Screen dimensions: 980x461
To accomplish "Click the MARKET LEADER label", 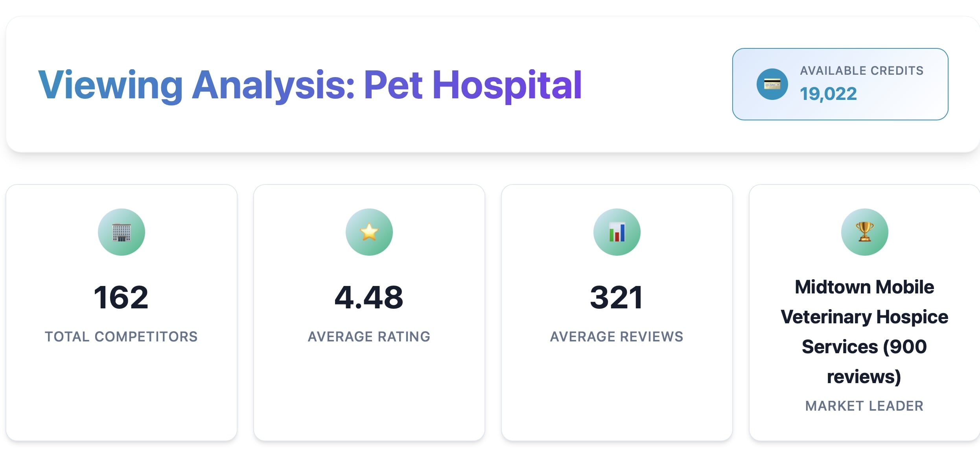I will point(864,406).
